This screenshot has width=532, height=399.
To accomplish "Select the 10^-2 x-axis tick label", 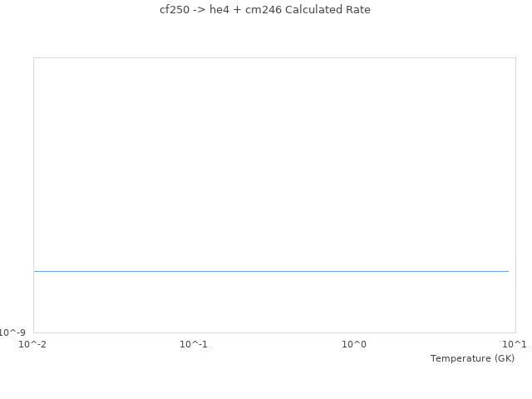I will click(33, 344).
